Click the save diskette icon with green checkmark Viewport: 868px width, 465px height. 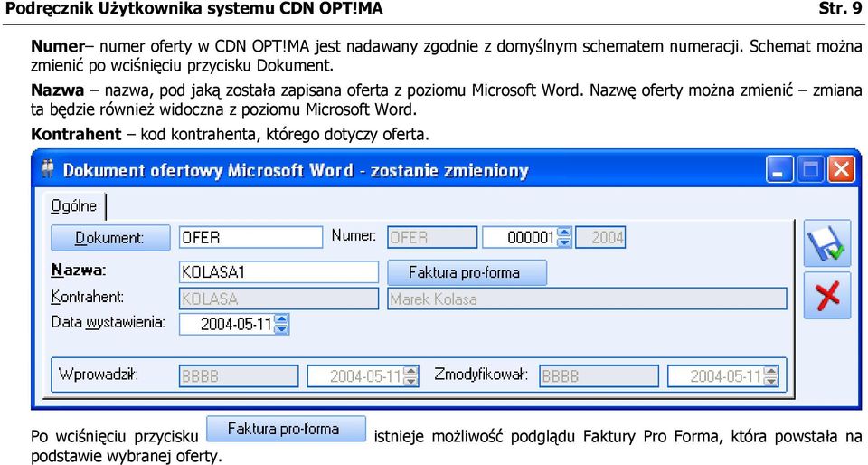[x=827, y=244]
